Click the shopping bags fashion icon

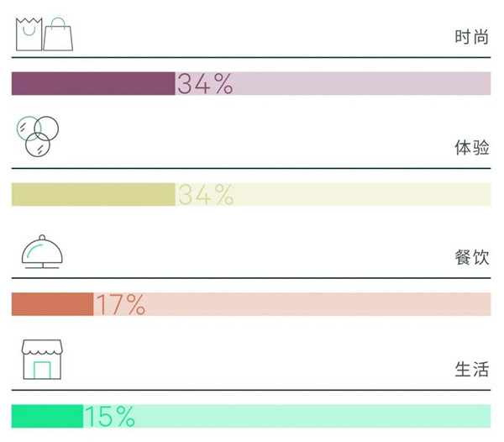point(45,34)
